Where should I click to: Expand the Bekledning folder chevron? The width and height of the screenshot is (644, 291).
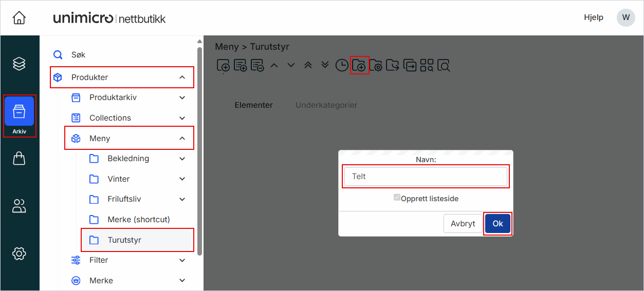click(x=182, y=159)
